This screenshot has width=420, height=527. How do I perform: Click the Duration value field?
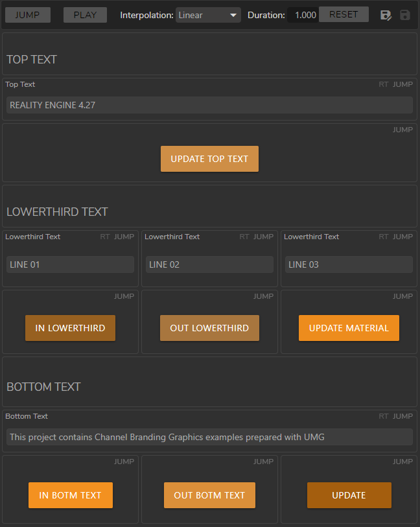(x=303, y=15)
